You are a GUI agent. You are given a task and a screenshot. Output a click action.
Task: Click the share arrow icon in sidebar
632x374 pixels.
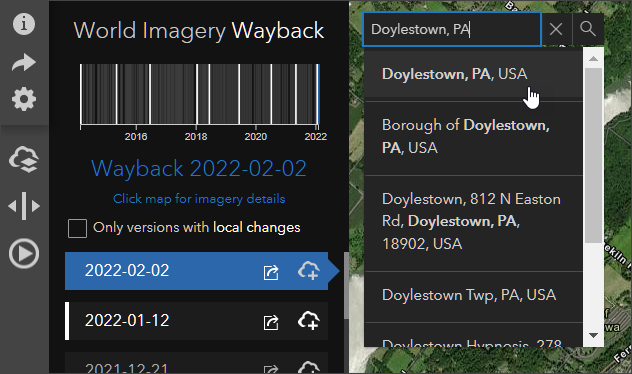[24, 62]
